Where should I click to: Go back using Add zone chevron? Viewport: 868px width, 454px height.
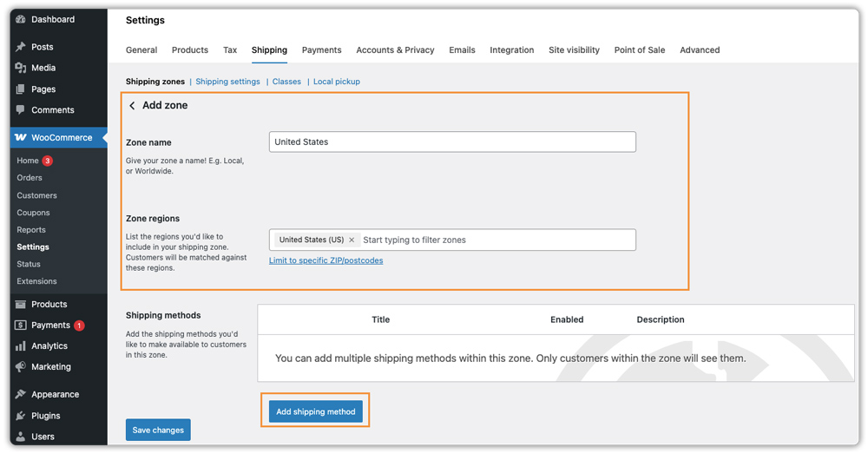tap(132, 105)
